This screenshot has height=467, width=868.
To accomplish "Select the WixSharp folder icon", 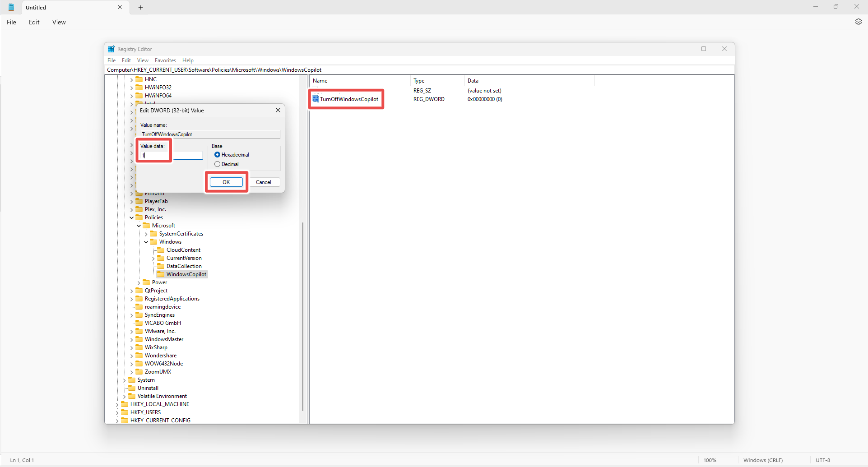I will (139, 347).
